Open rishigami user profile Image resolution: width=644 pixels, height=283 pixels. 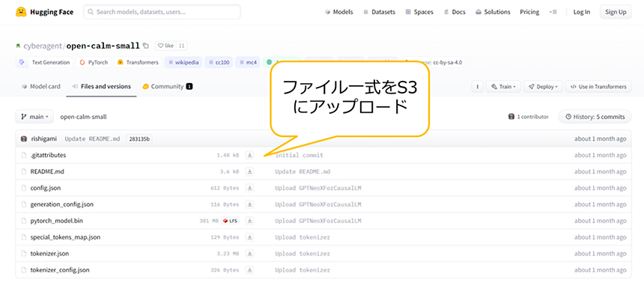tap(43, 139)
